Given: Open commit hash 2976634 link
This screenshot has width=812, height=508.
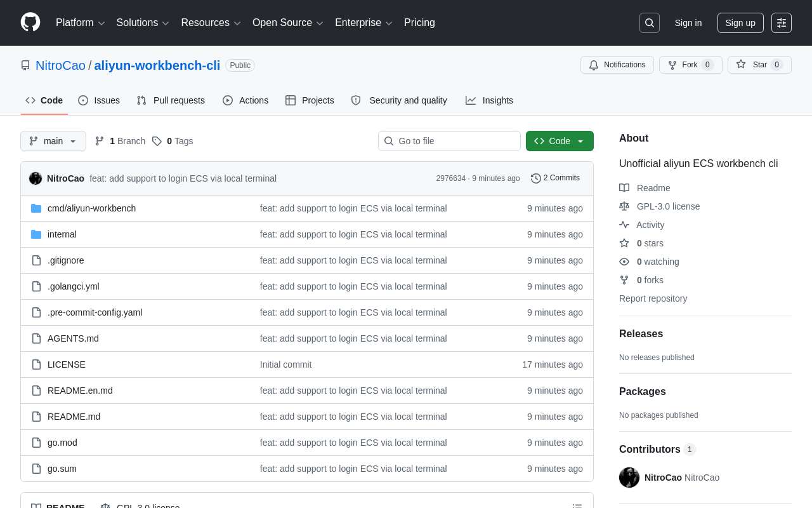Looking at the screenshot, I should click(x=450, y=178).
